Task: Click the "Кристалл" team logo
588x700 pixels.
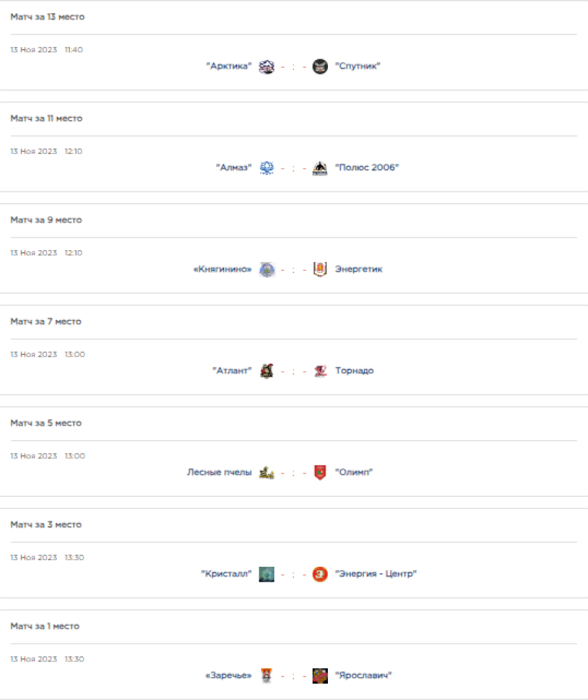Action: (267, 574)
